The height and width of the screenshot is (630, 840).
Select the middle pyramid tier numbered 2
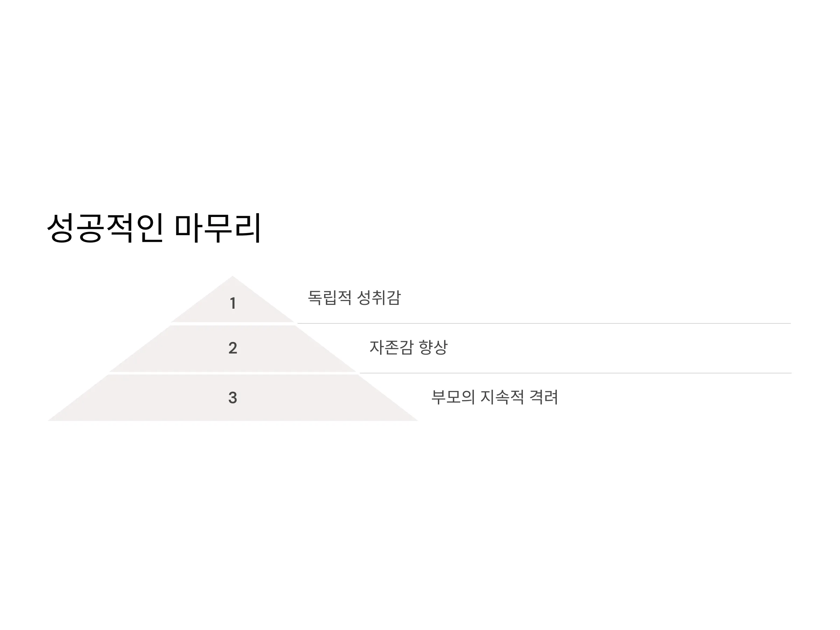pyautogui.click(x=232, y=349)
